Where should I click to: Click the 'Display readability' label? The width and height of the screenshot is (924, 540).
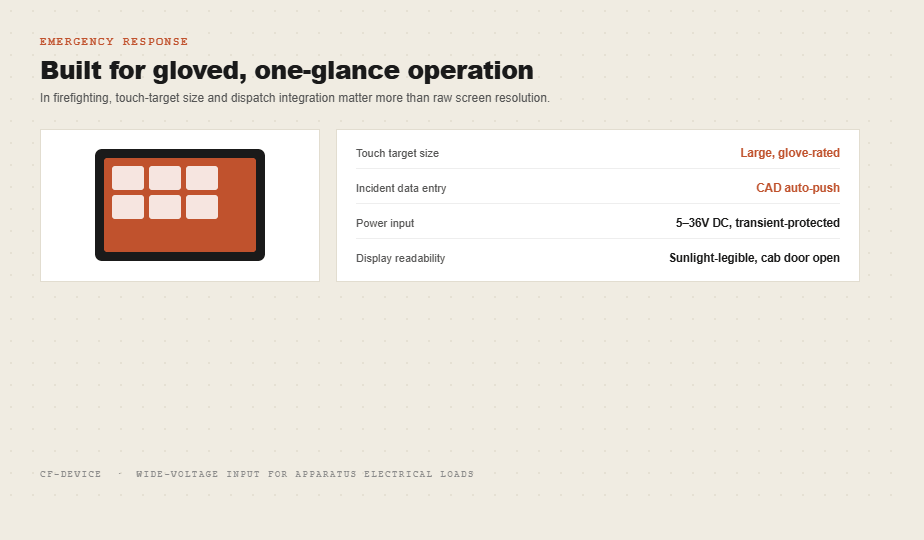(x=400, y=258)
